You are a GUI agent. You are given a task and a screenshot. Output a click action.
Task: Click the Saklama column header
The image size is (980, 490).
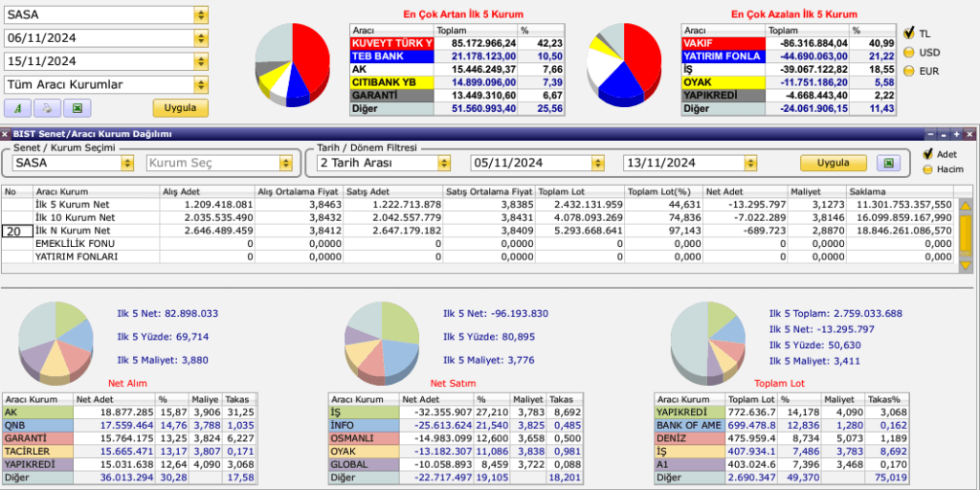point(900,191)
